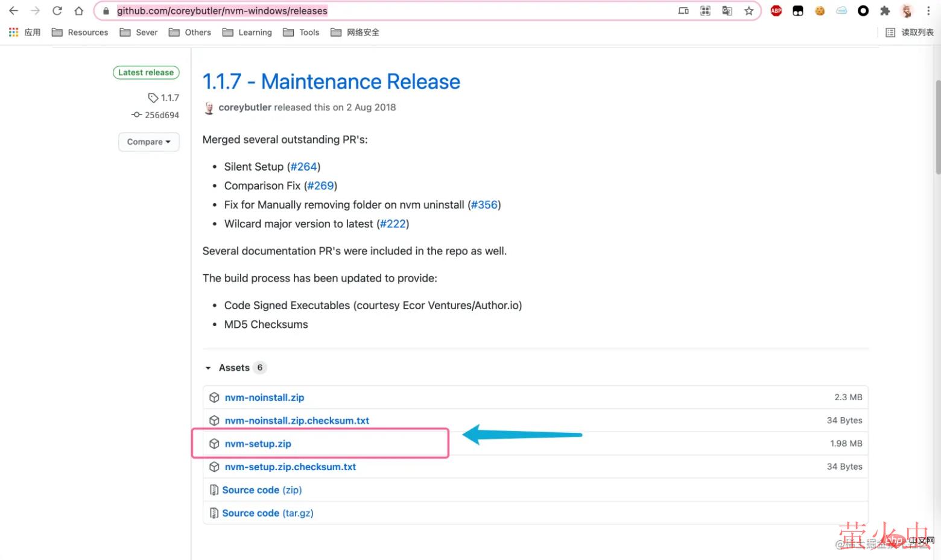Screen dimensions: 941x560
Task: Download Source code (tar.gz)
Action: click(x=267, y=513)
